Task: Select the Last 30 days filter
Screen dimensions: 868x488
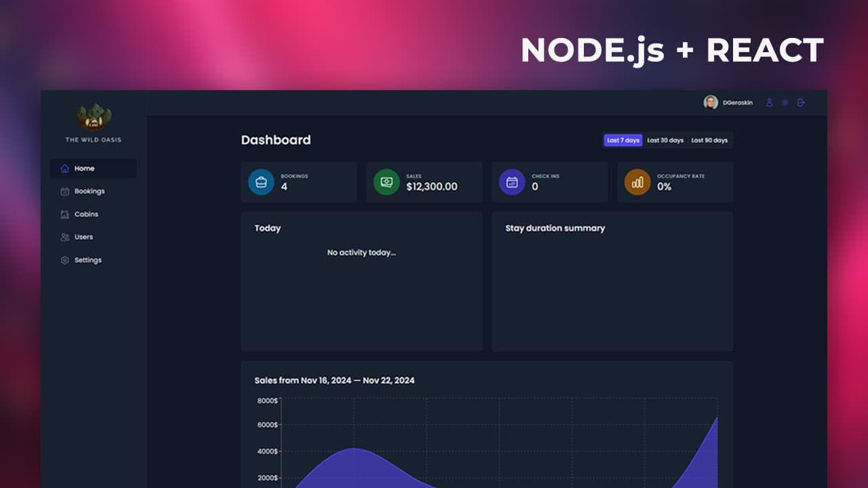Action: (x=665, y=140)
